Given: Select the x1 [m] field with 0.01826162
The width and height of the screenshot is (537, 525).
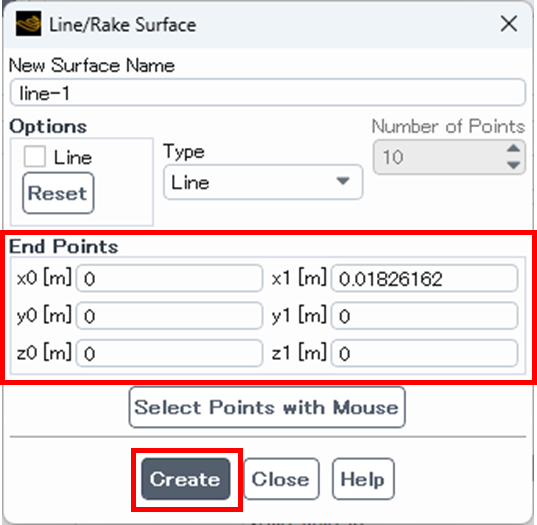Looking at the screenshot, I should (x=425, y=278).
